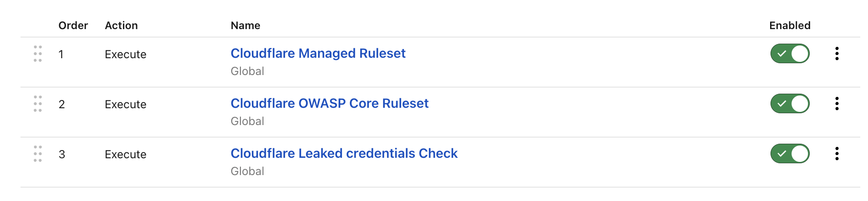Open the Cloudflare Leaked credentials Check link
The image size is (868, 201).
pyautogui.click(x=344, y=154)
